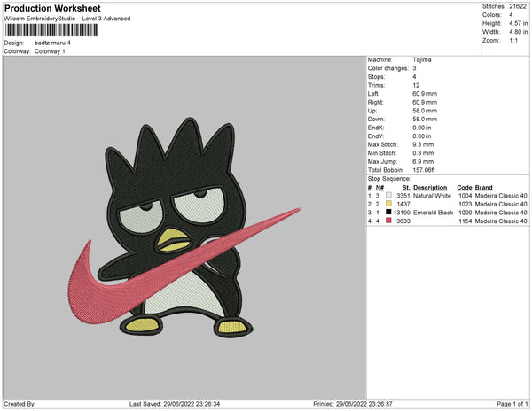Click the Width value '4.80 in'

point(519,32)
